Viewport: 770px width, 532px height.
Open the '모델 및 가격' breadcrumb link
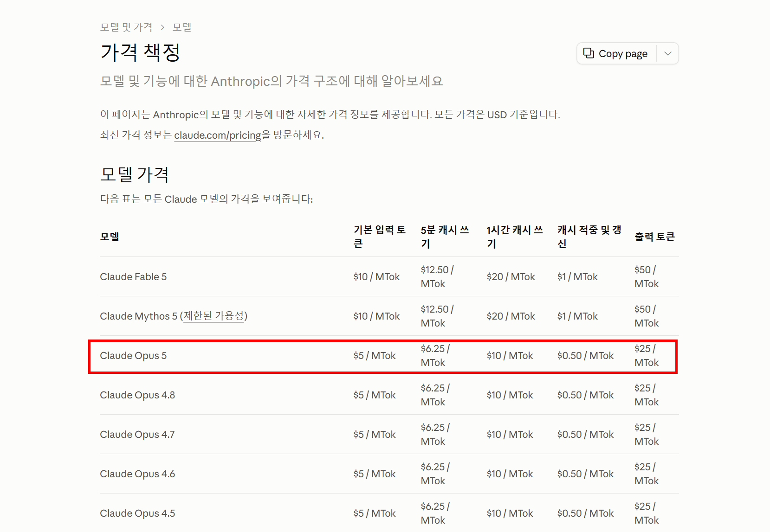coord(126,27)
